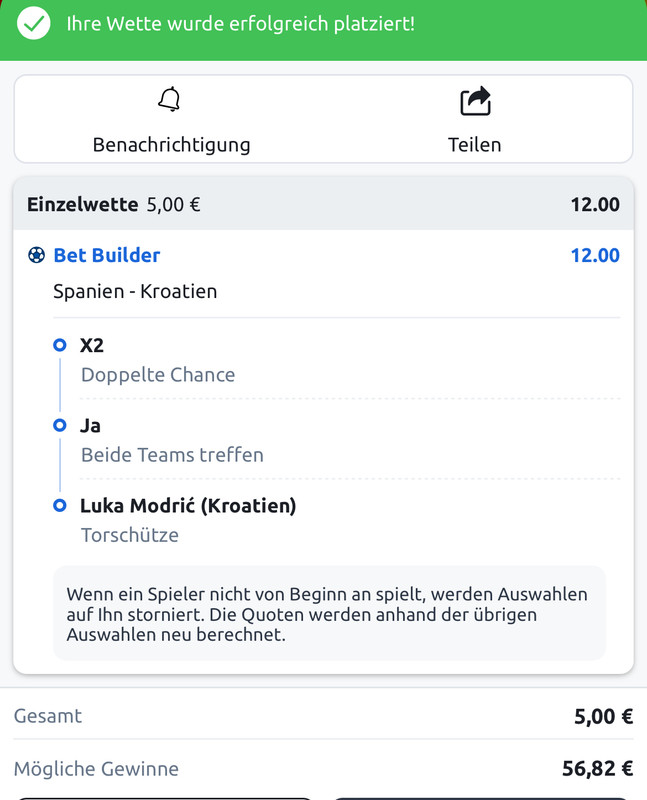Image resolution: width=647 pixels, height=800 pixels.
Task: Click the Spanien - Kroatien match title
Action: 135,292
